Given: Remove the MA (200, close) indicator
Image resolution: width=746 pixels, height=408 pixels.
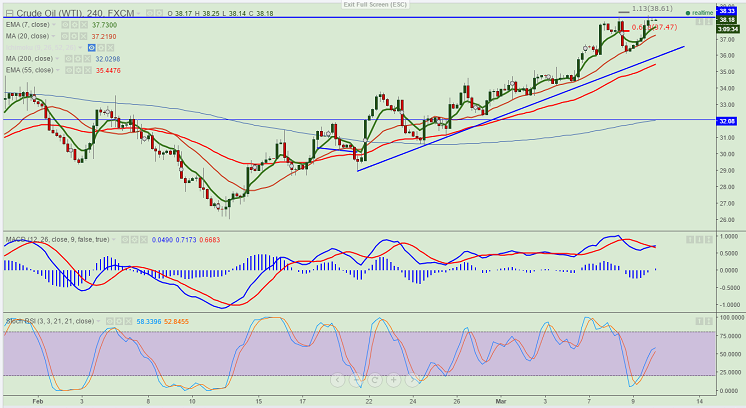Looking at the screenshot, I should (87, 59).
